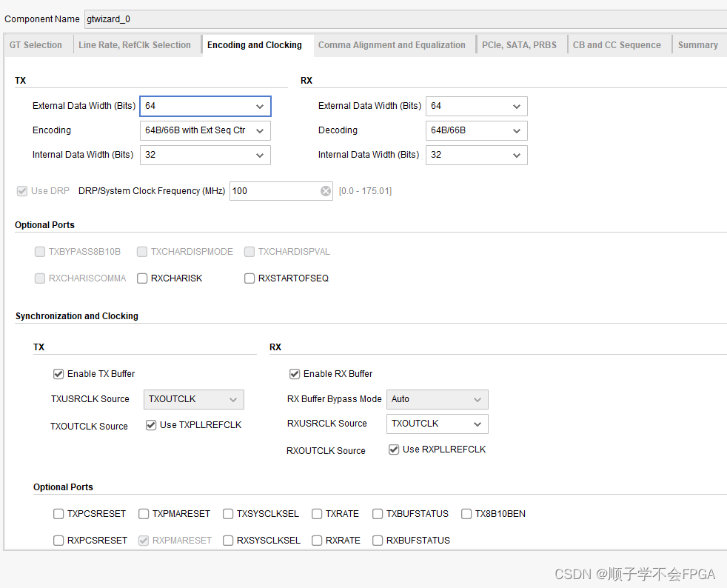The height and width of the screenshot is (588, 727).
Task: Uncheck Use RXPLLREFCLK
Action: 394,450
